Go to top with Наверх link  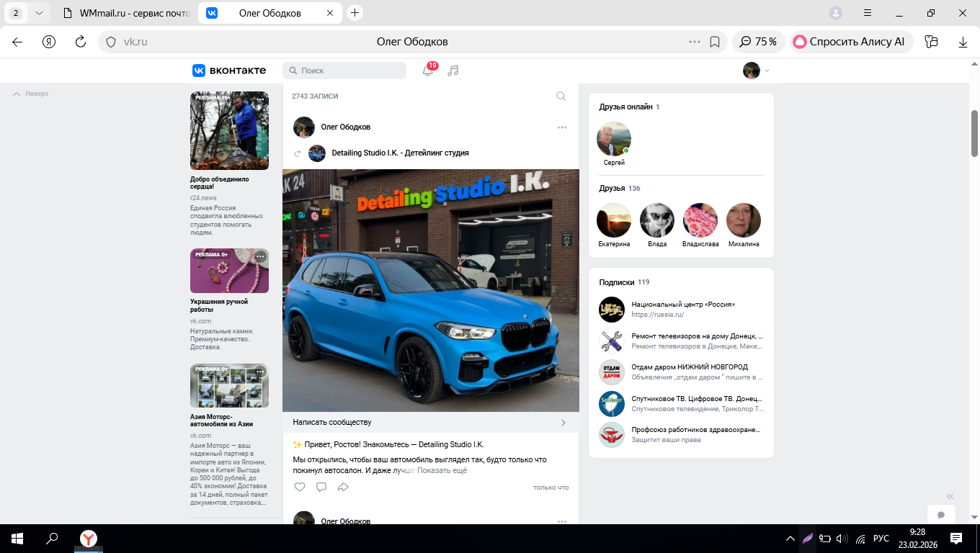click(31, 94)
